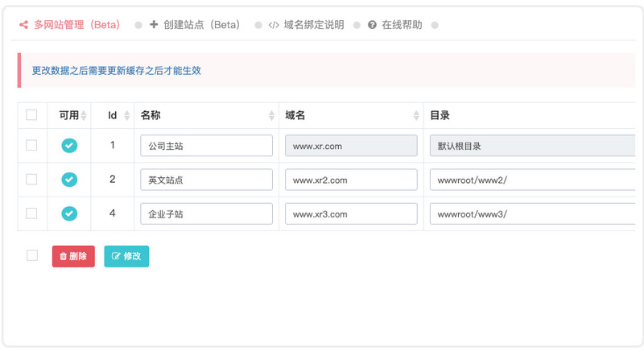Click the code icon beside 域名绑定说明

[x=274, y=25]
